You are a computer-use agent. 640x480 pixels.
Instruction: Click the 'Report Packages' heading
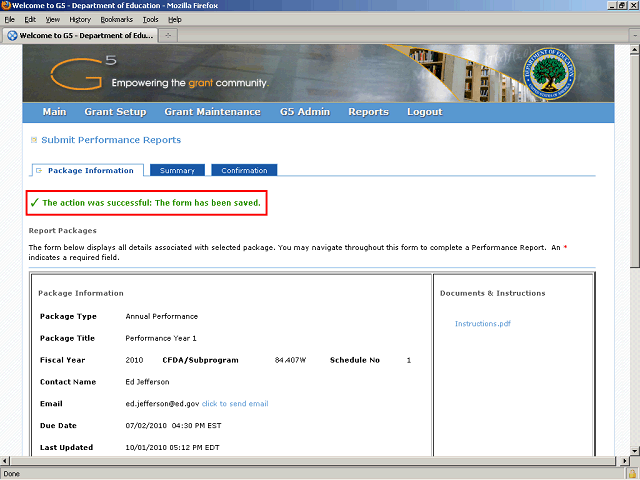point(62,231)
